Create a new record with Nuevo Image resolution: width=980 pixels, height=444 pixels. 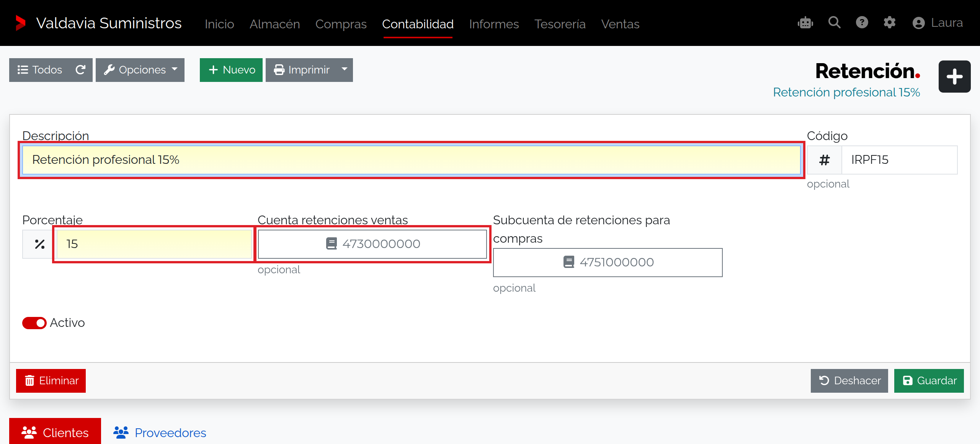coord(231,70)
